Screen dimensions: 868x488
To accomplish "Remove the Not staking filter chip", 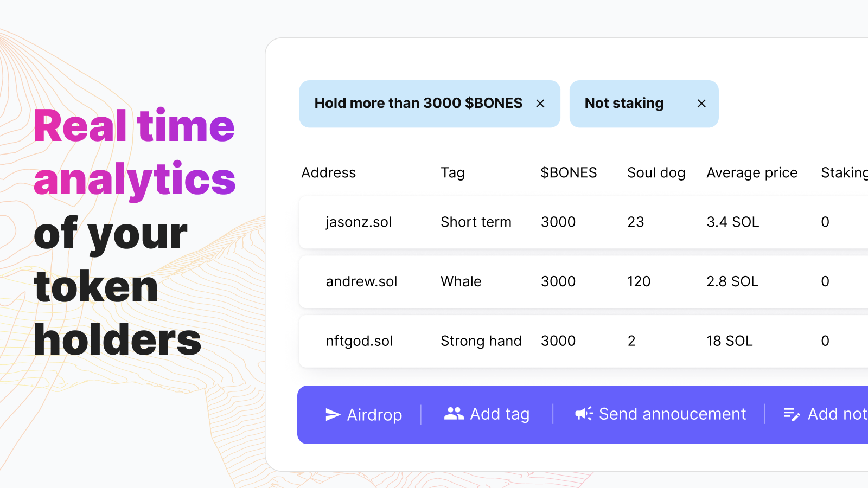I will [x=701, y=104].
